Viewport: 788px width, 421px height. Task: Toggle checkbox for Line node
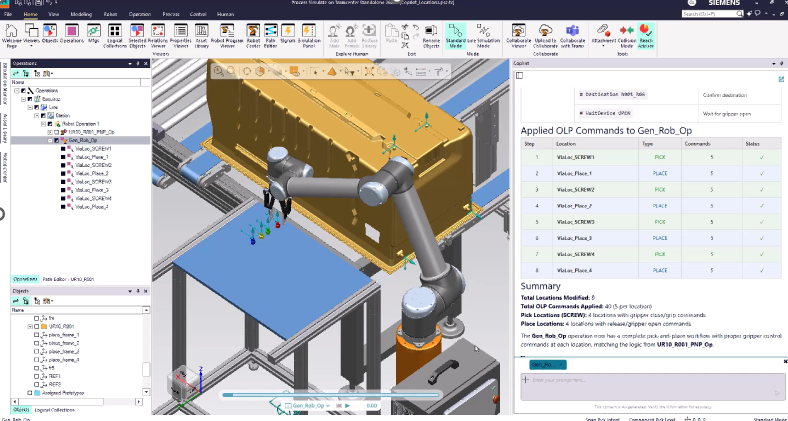click(36, 107)
